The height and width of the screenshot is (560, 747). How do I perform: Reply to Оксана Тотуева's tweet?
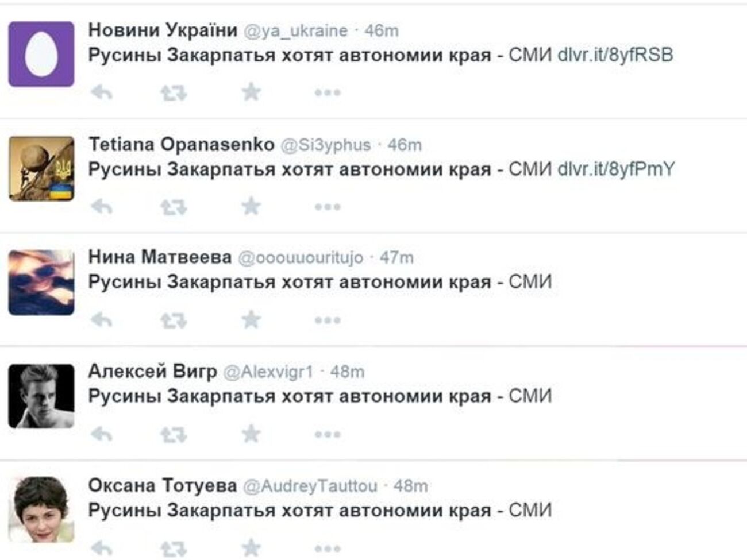coord(103,546)
